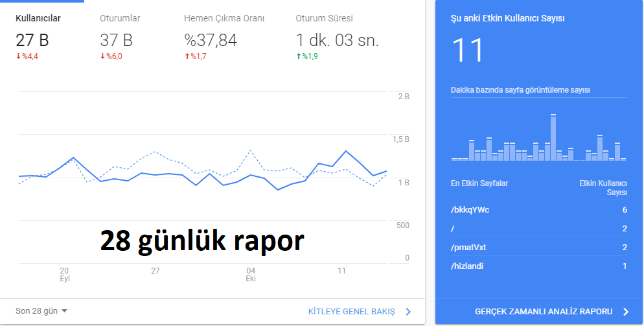Click the tallest bar in per-minute chart
Screen dimensions: 644x326
coord(553,137)
